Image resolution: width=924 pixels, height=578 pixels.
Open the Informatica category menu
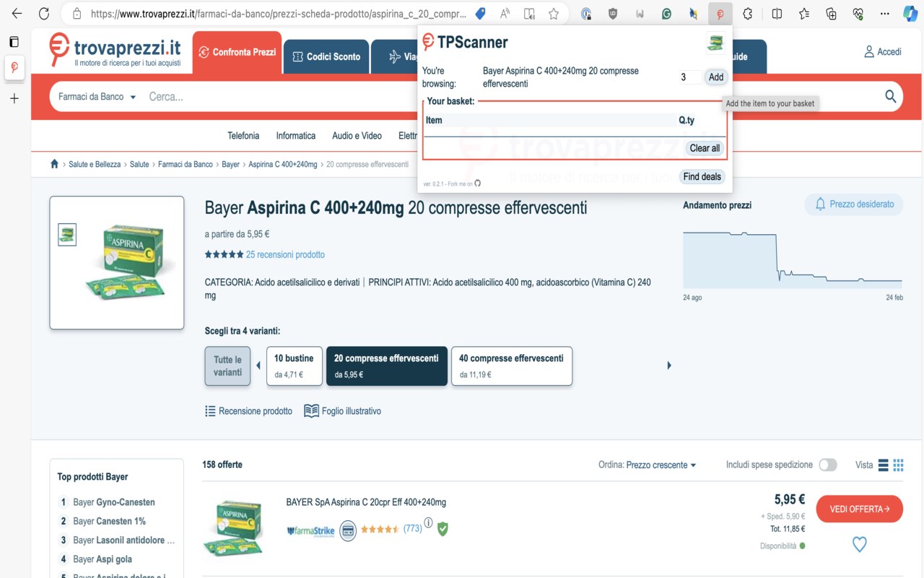point(296,136)
